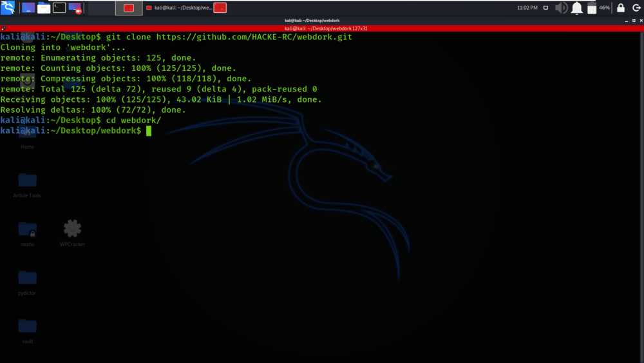Select the naabu locked folder
This screenshot has height=363, width=644.
28,233
